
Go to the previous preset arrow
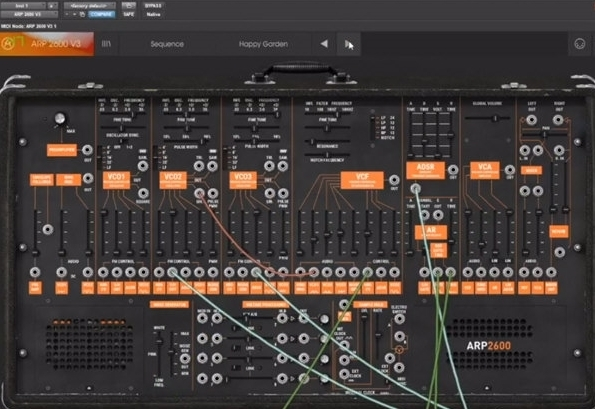click(324, 44)
